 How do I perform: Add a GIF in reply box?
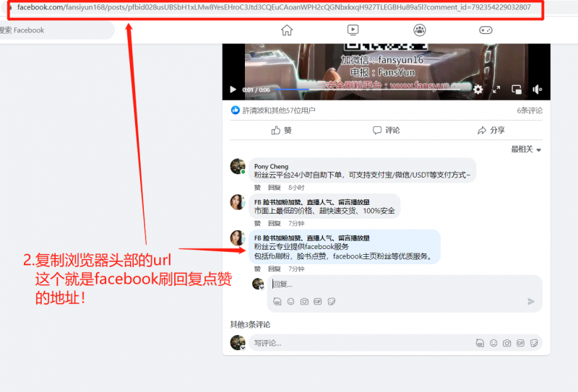[317, 301]
